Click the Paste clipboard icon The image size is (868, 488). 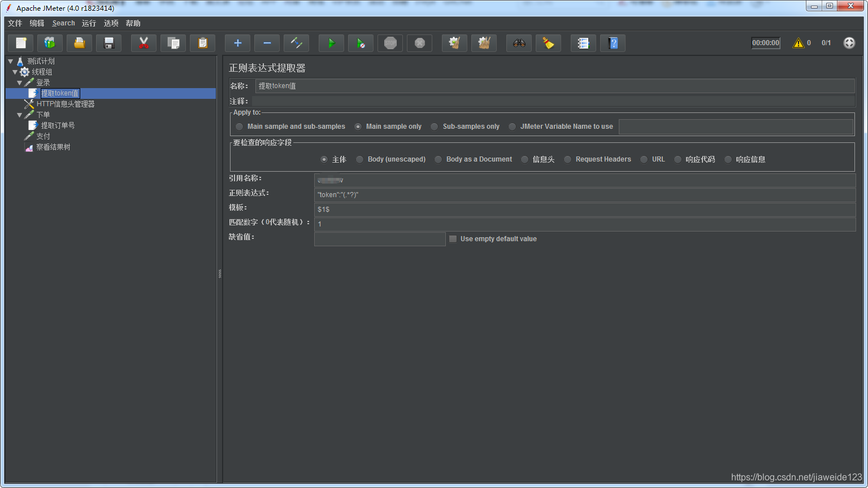203,43
